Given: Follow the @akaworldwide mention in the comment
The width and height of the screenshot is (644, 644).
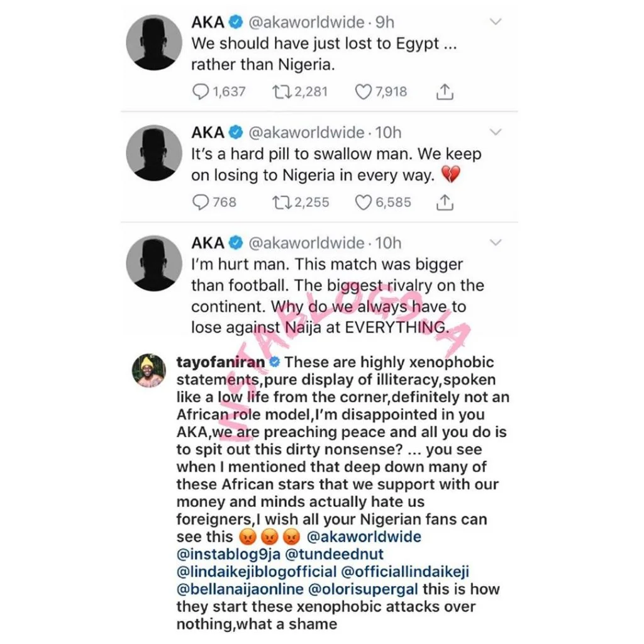Looking at the screenshot, I should pos(364,537).
